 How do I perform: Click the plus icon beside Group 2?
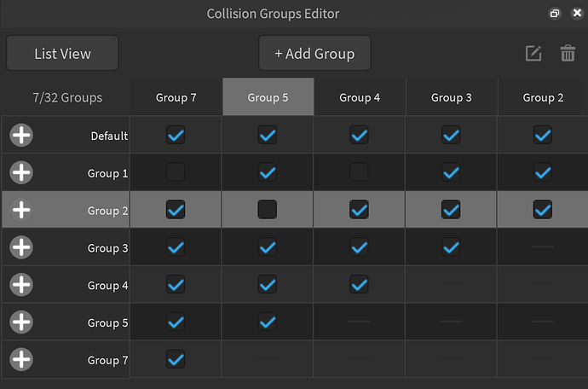tap(21, 210)
